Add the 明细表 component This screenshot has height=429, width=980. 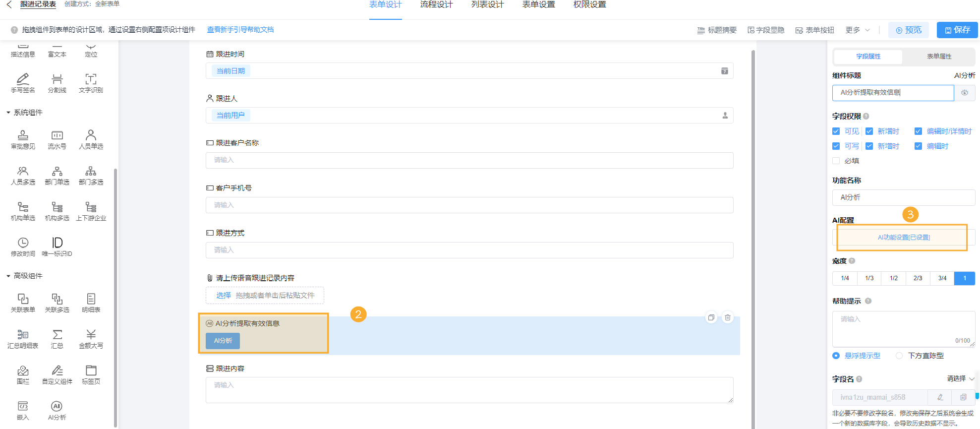pos(91,303)
